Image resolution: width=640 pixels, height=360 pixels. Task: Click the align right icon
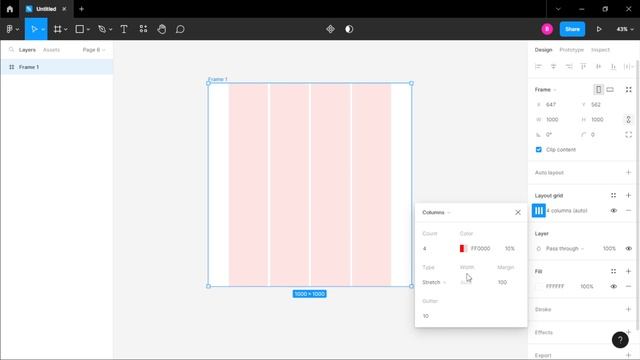click(x=569, y=67)
